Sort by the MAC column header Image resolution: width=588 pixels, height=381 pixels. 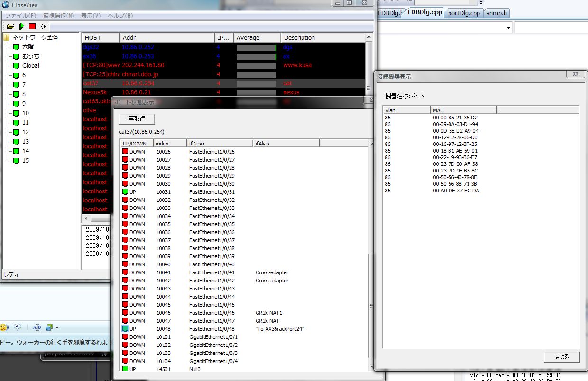[x=463, y=110]
